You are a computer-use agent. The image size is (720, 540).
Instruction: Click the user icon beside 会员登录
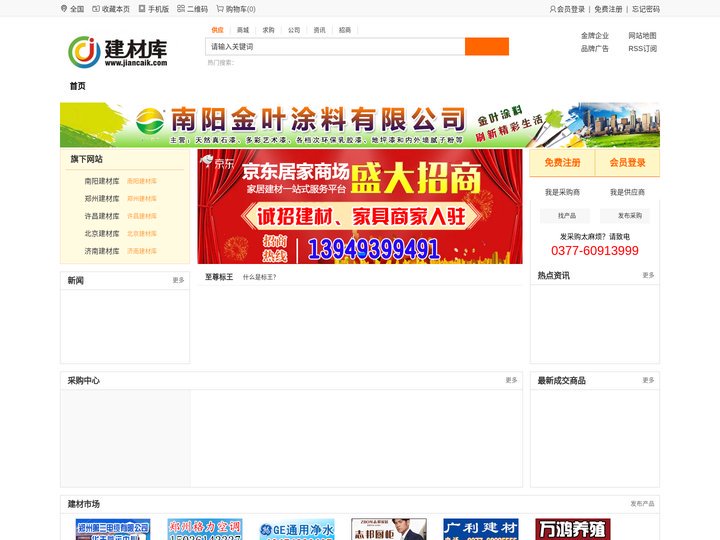pyautogui.click(x=553, y=9)
